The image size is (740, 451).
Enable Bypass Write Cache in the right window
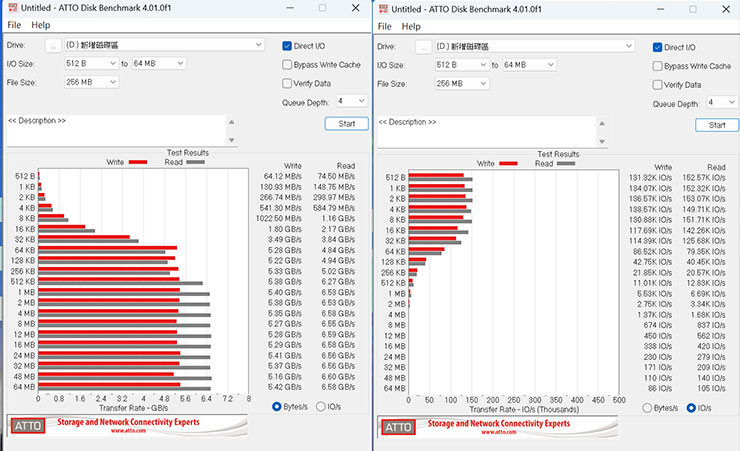[657, 66]
